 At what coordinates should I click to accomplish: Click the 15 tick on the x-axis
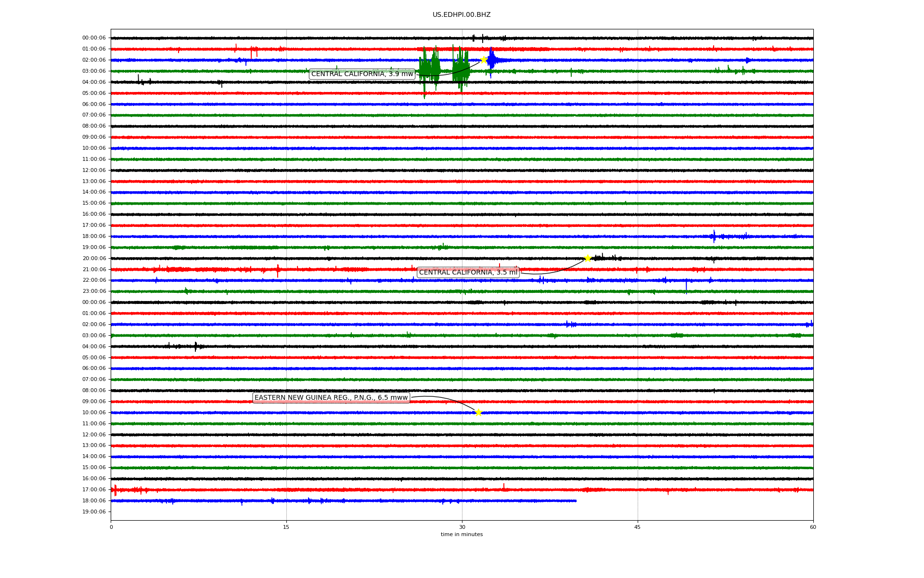coord(286,527)
